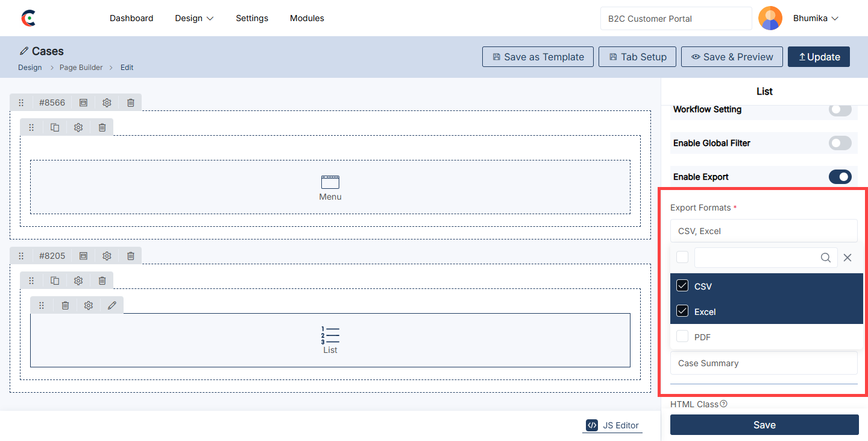This screenshot has width=868, height=441.
Task: Uncheck the CSV export format
Action: (x=682, y=286)
